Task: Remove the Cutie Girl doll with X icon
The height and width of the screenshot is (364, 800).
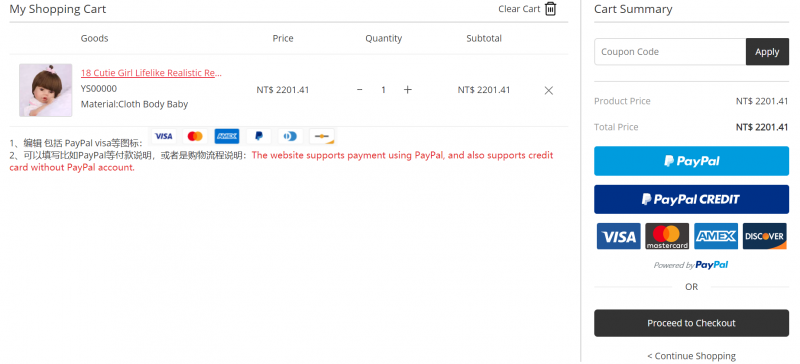Action: tap(548, 90)
